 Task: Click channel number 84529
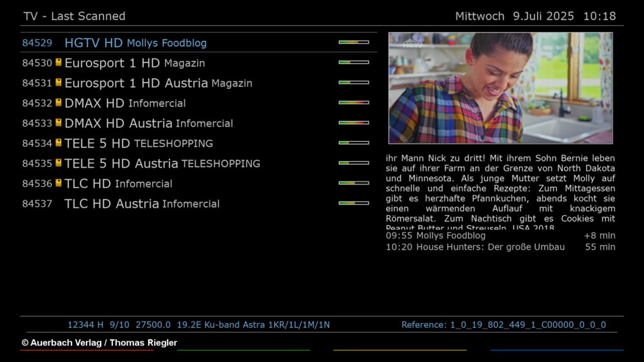(37, 43)
